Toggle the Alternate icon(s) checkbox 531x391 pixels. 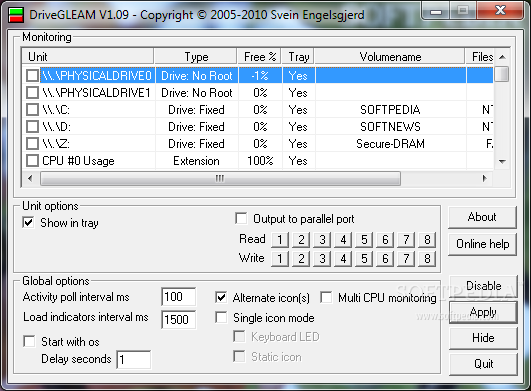pyautogui.click(x=221, y=298)
